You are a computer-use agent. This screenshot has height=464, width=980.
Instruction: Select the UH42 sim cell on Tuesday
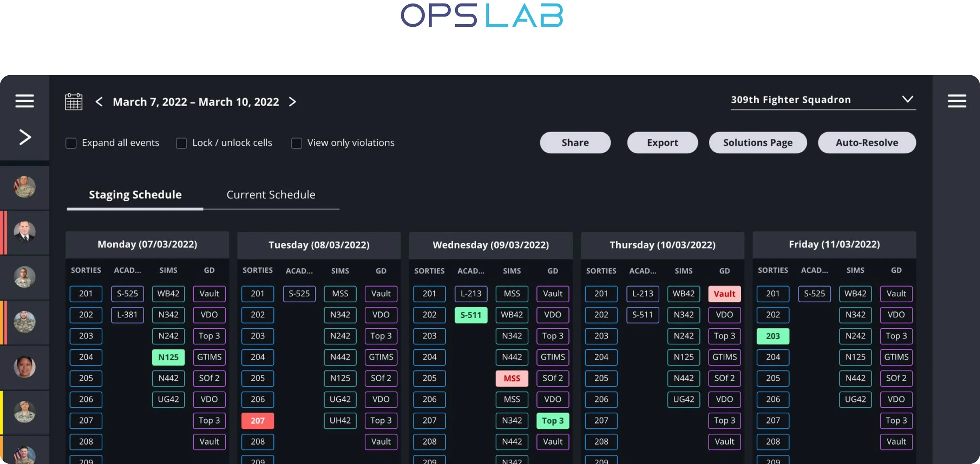click(x=340, y=421)
